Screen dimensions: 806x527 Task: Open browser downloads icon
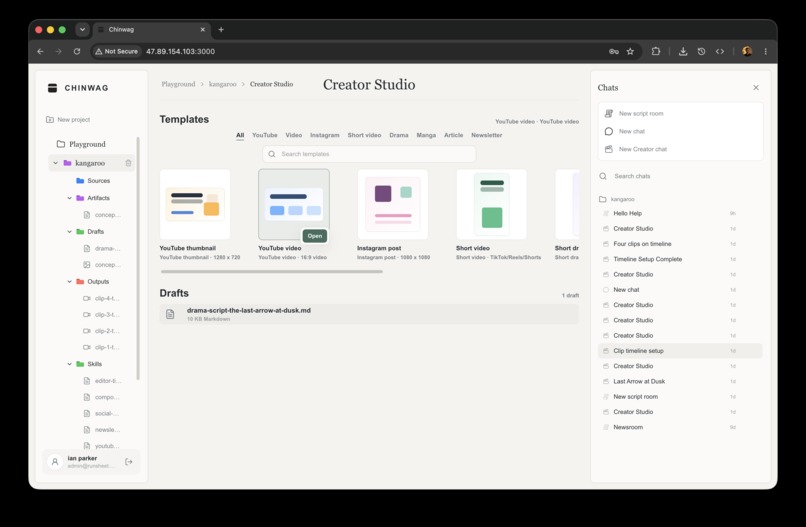pyautogui.click(x=683, y=51)
